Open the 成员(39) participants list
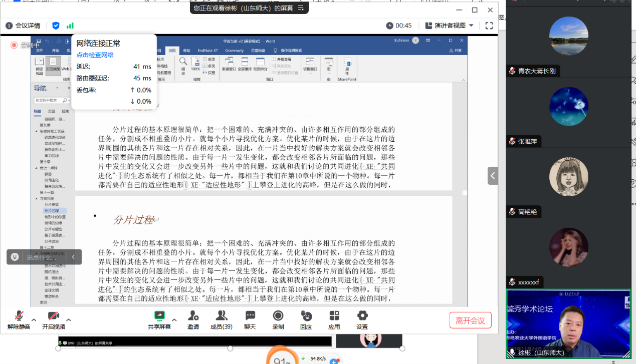 [x=221, y=319]
